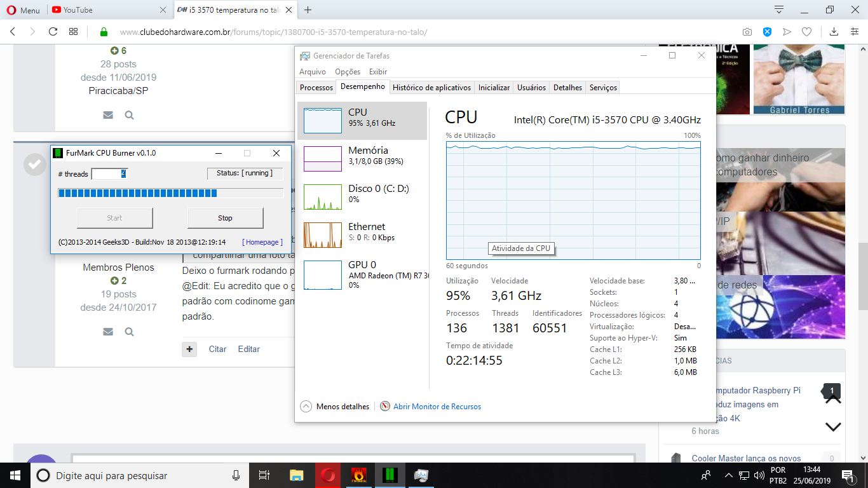This screenshot has width=868, height=488.
Task: Open the Gabriel Torres book thumbnail
Action: pyautogui.click(x=799, y=79)
